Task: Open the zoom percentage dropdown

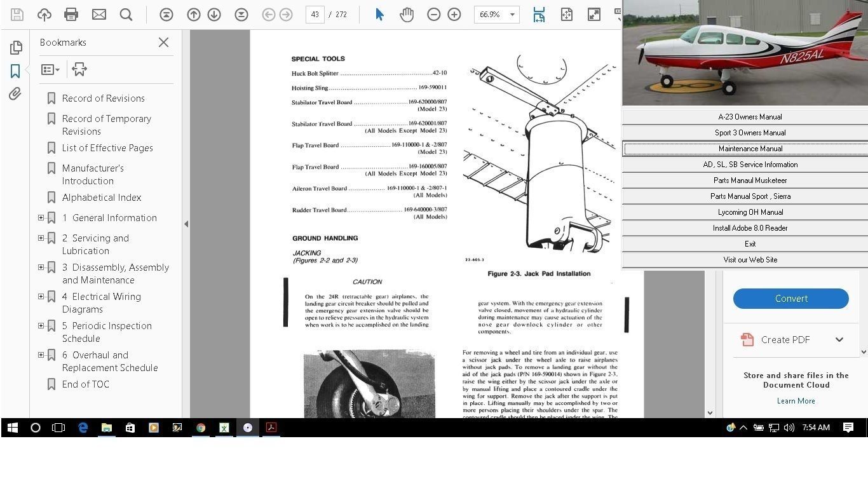Action: point(512,14)
